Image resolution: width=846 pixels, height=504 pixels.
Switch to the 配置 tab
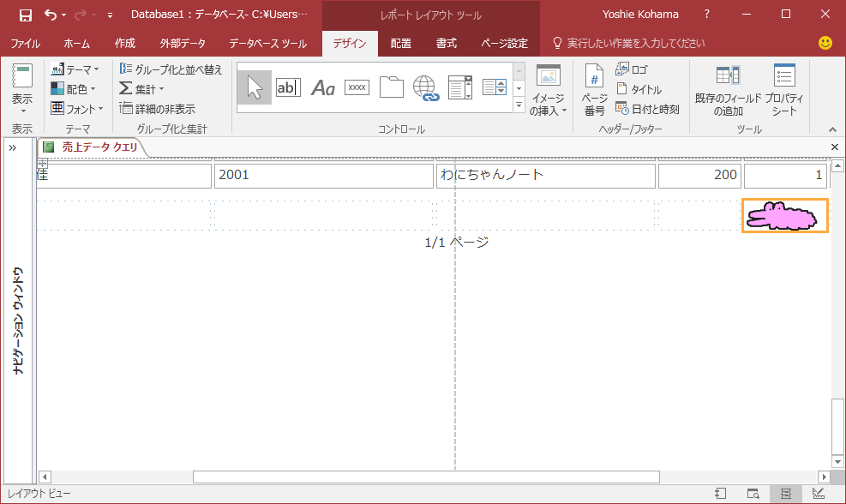(401, 43)
